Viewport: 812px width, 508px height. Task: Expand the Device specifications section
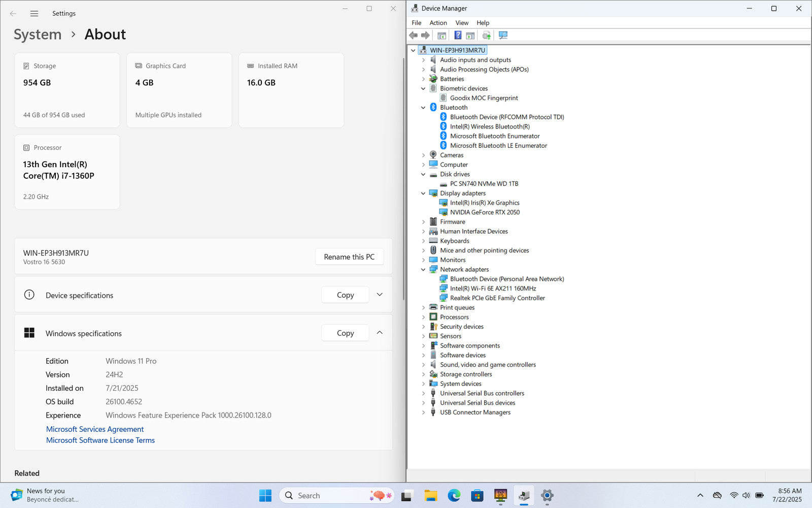coord(380,295)
